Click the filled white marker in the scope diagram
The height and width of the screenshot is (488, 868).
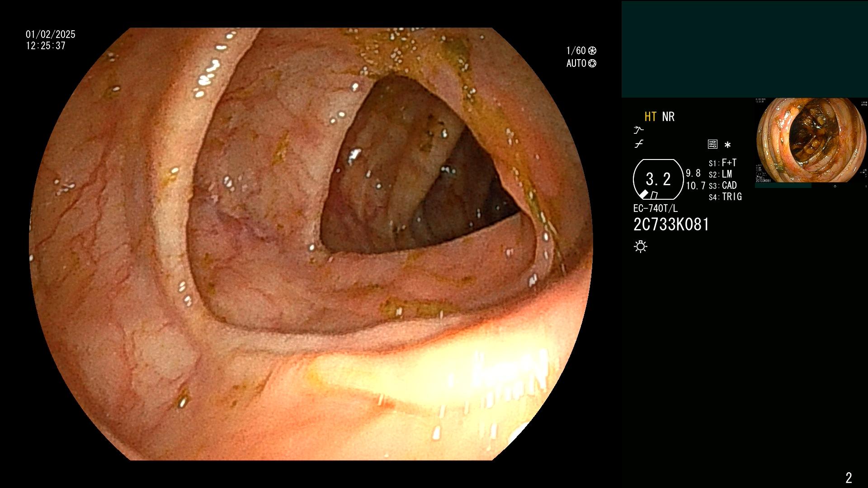644,194
